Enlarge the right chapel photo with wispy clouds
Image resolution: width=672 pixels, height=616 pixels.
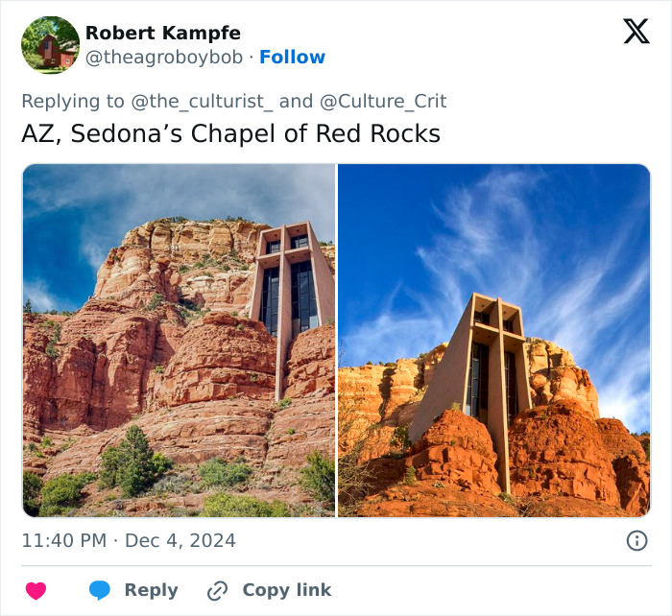tap(493, 341)
